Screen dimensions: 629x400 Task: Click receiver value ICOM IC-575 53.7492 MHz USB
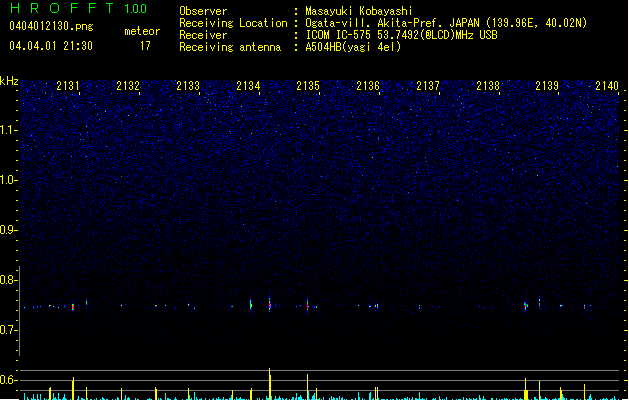[x=401, y=35]
